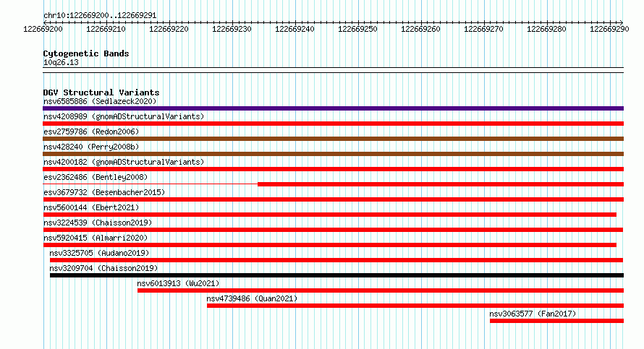This screenshot has height=349, width=644.
Task: Click the Cytogenetic Bands track title
Action: pyautogui.click(x=86, y=53)
